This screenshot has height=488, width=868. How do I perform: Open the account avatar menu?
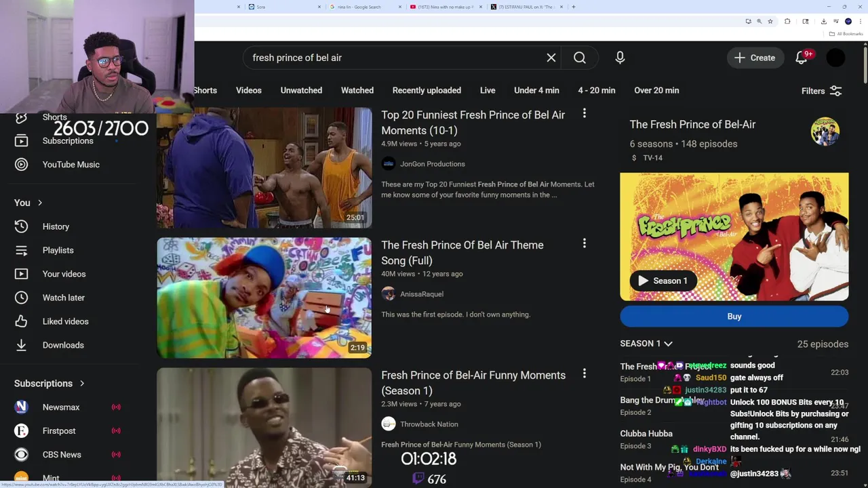pyautogui.click(x=836, y=58)
